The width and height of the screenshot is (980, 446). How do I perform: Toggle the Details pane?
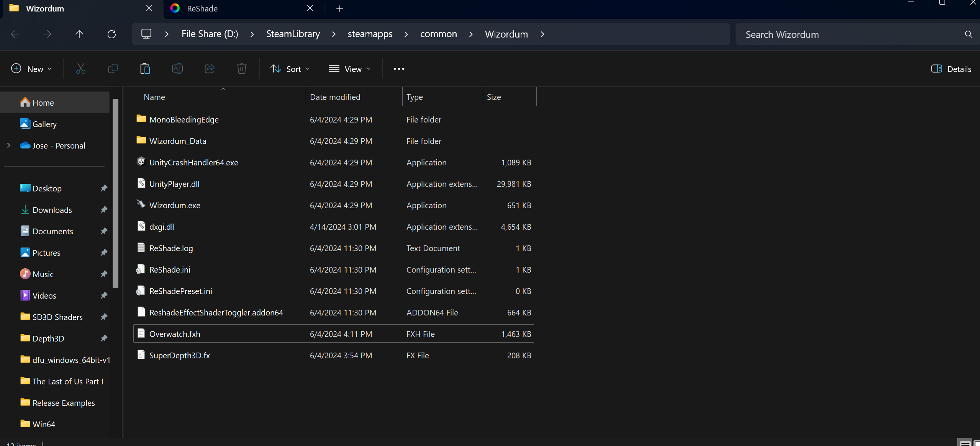[951, 69]
